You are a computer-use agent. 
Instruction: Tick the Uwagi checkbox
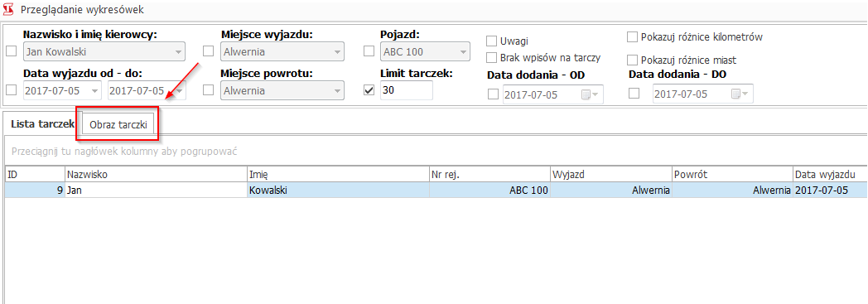(x=491, y=41)
